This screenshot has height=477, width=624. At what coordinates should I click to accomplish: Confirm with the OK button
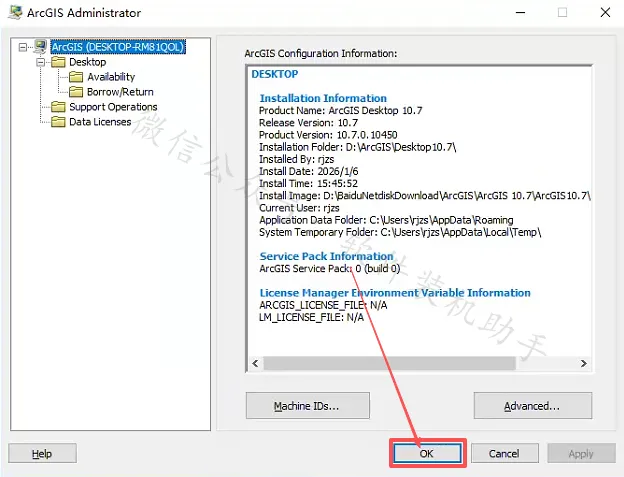point(427,454)
